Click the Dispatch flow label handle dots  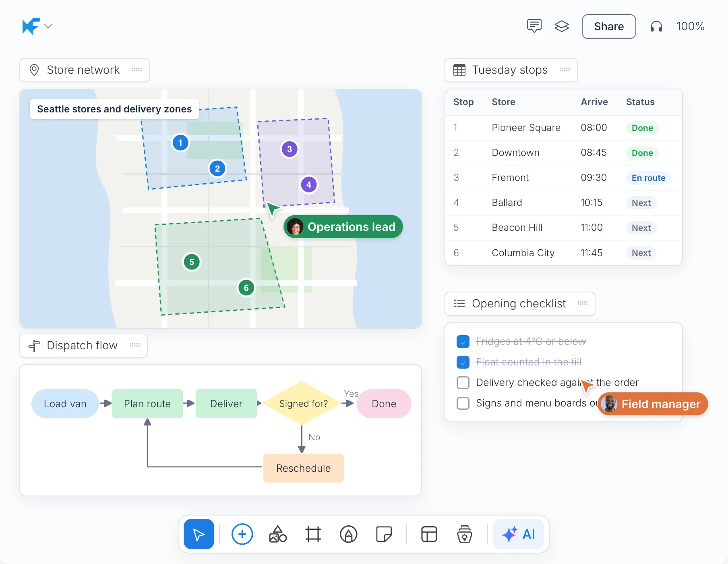[135, 345]
